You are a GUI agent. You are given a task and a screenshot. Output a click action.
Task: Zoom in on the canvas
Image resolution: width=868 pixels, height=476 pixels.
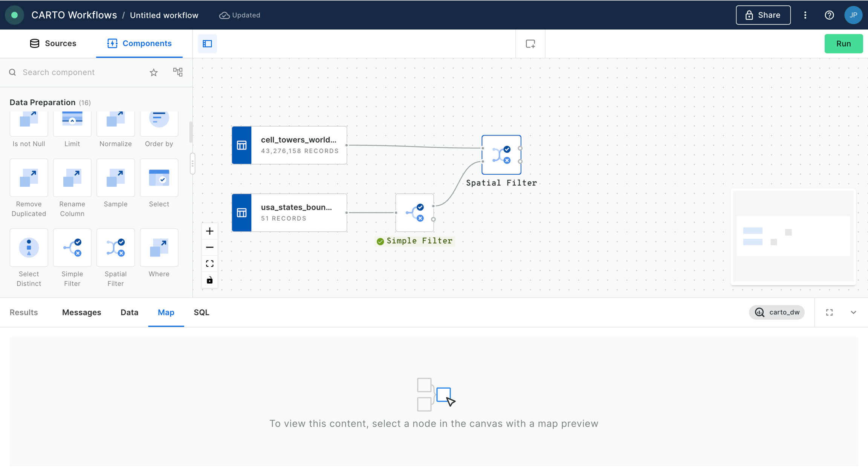click(x=209, y=231)
